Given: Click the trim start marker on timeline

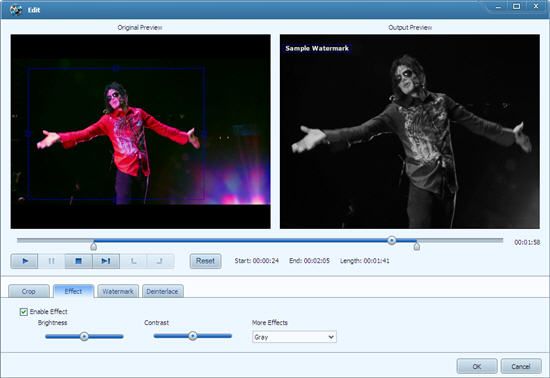Looking at the screenshot, I should click(93, 246).
